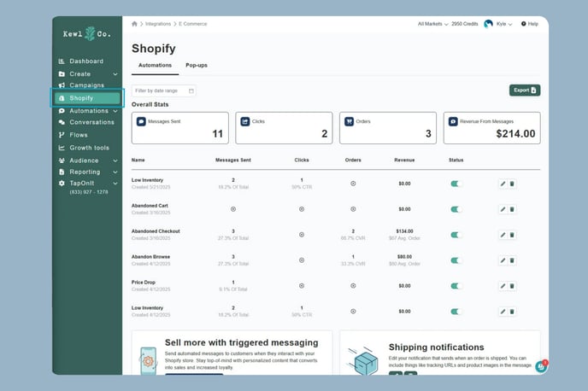Expand the TapOnIt sidebar menu

[115, 184]
